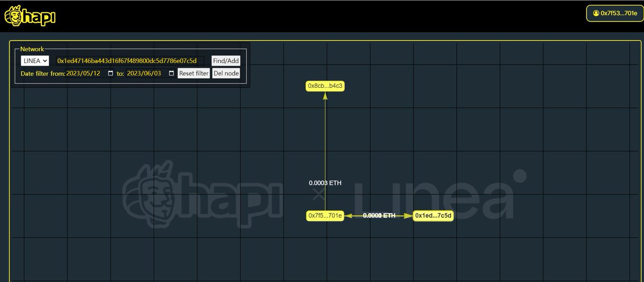The image size is (644, 282).
Task: Click the date filter to 2023/06/03 field
Action: [151, 73]
